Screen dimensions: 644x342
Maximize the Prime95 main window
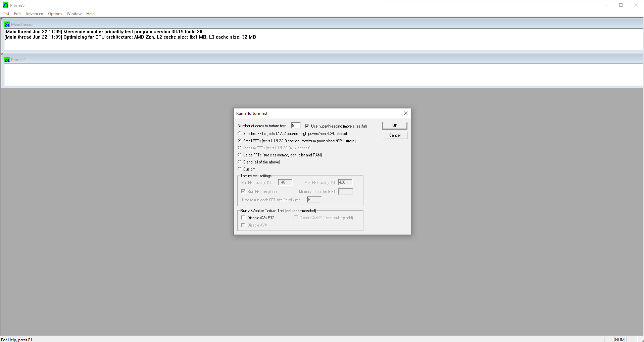(621, 5)
